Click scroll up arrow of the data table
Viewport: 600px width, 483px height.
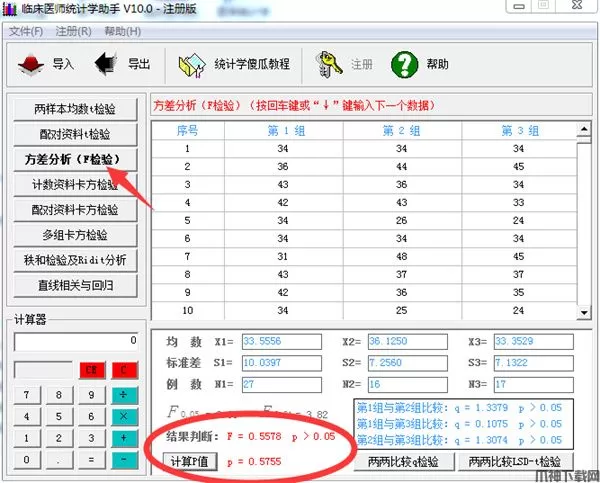pos(584,129)
